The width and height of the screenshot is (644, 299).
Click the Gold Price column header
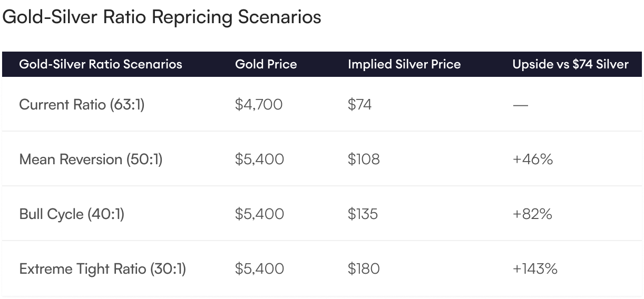coord(266,64)
